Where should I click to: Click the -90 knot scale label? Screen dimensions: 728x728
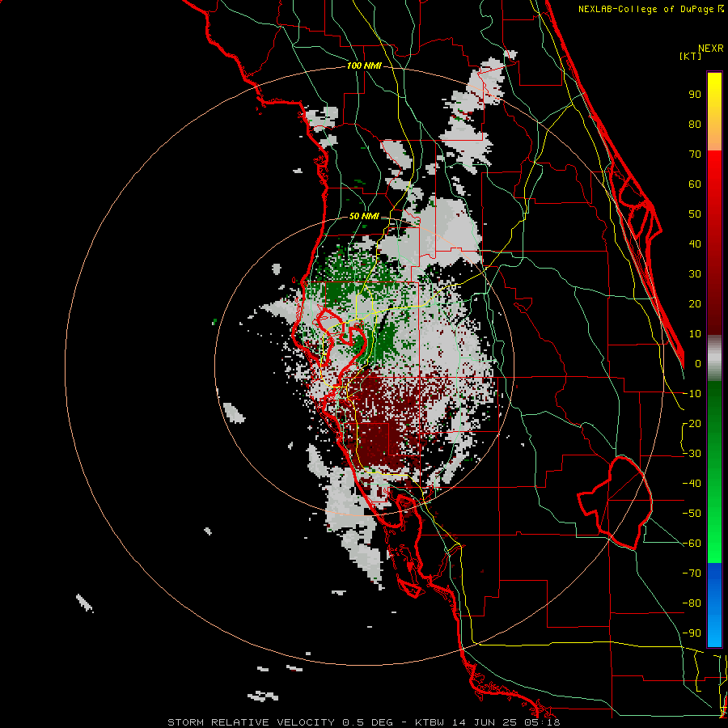692,633
